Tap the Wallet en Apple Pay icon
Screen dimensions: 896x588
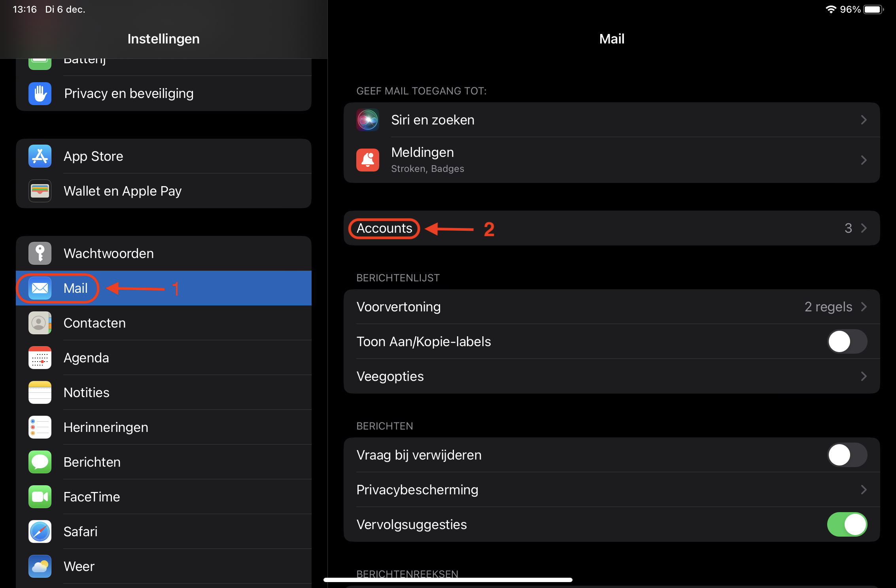pyautogui.click(x=40, y=191)
